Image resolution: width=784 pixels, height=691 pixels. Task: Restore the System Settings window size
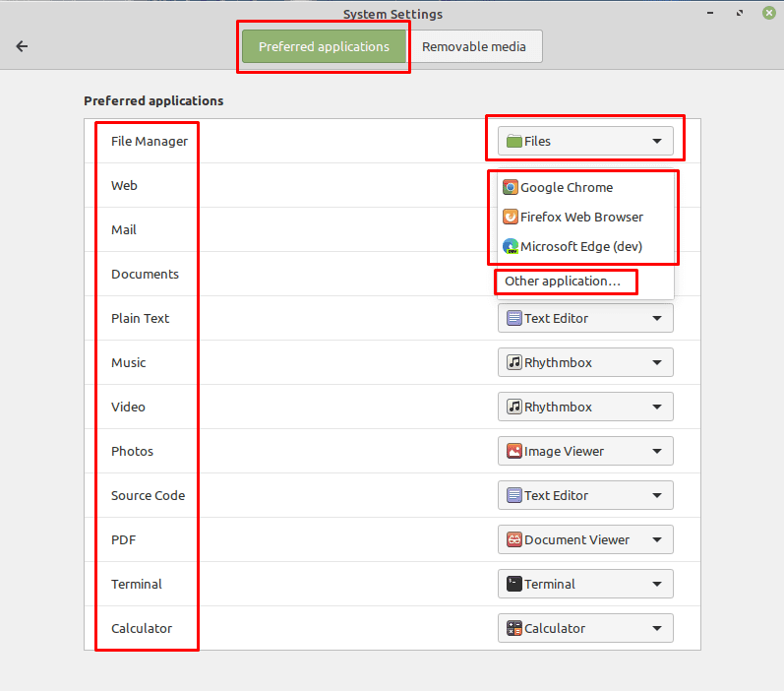740,13
